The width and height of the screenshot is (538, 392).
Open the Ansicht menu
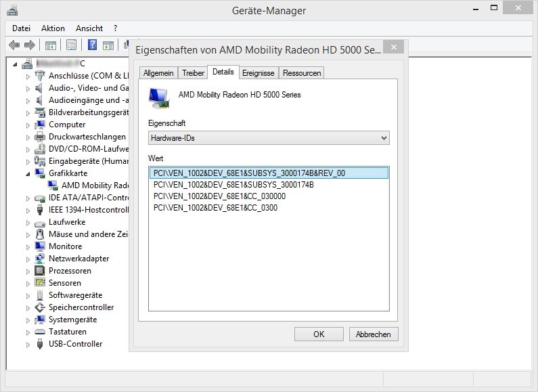pyautogui.click(x=89, y=28)
